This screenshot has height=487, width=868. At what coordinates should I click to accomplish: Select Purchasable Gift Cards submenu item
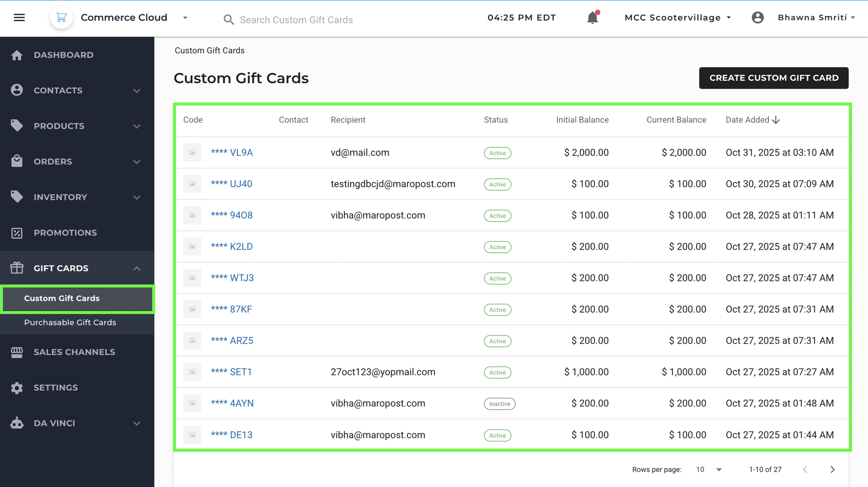point(77,323)
